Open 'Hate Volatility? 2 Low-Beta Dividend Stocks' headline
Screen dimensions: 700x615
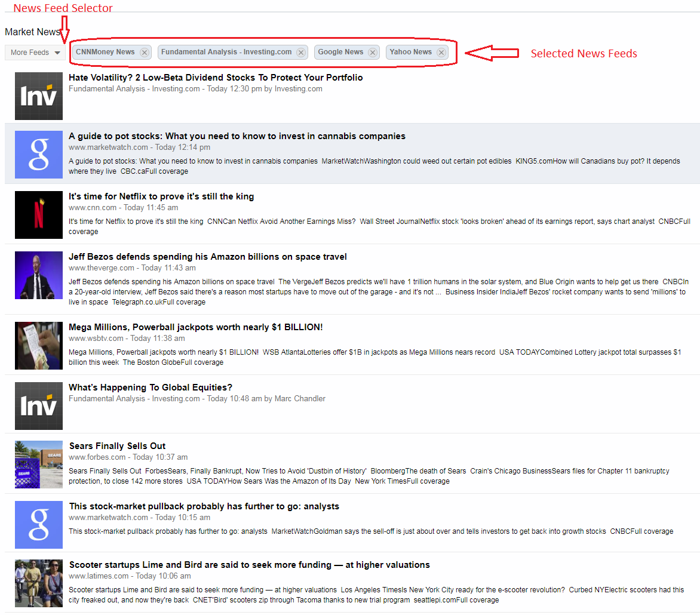(216, 78)
